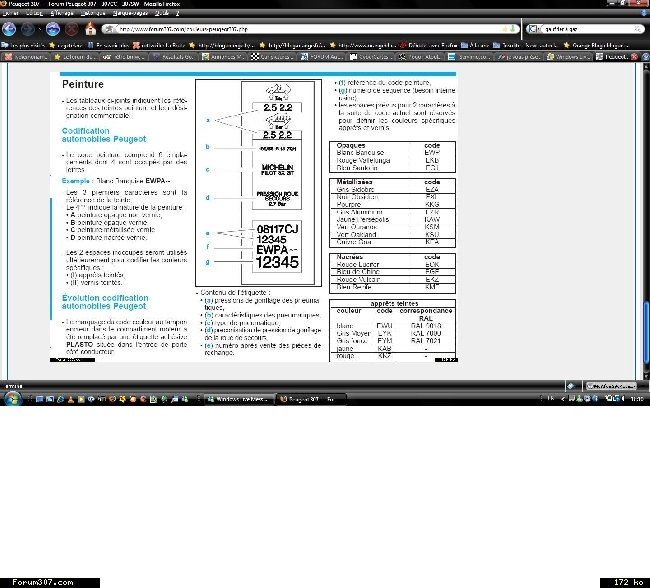
Task: Click the Reload page button
Action: click(53, 29)
